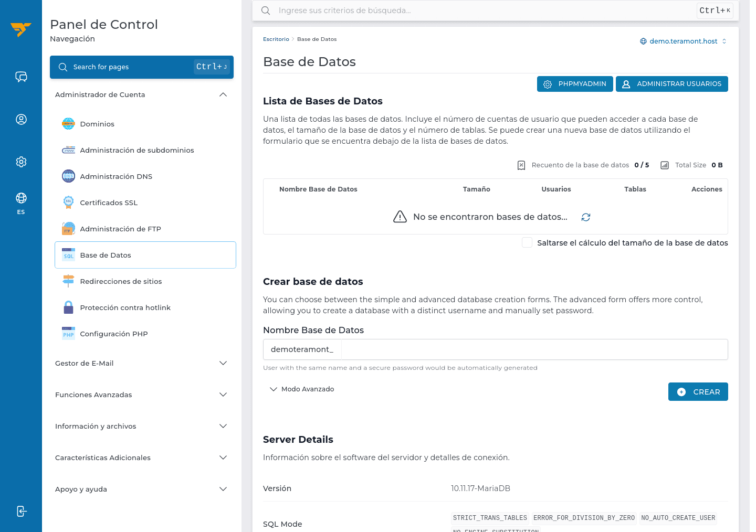Open the Administración DNS page
The height and width of the screenshot is (532, 756).
pyautogui.click(x=145, y=176)
